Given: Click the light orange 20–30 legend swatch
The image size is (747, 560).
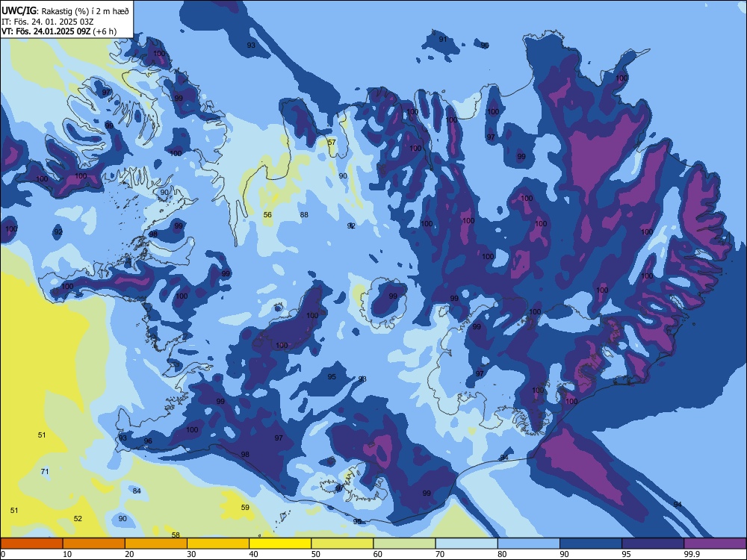Looking at the screenshot, I should (x=156, y=544).
